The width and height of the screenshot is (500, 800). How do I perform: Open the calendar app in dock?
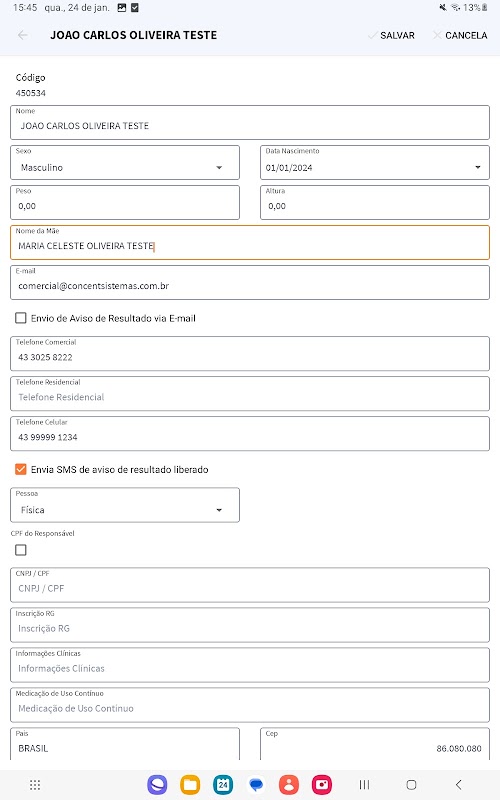coord(223,785)
